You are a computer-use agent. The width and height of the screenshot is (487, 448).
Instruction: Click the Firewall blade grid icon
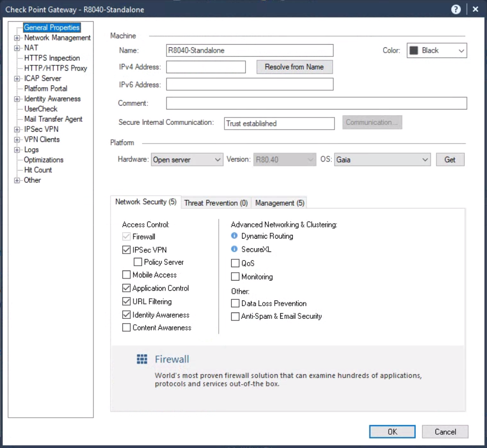(x=142, y=359)
